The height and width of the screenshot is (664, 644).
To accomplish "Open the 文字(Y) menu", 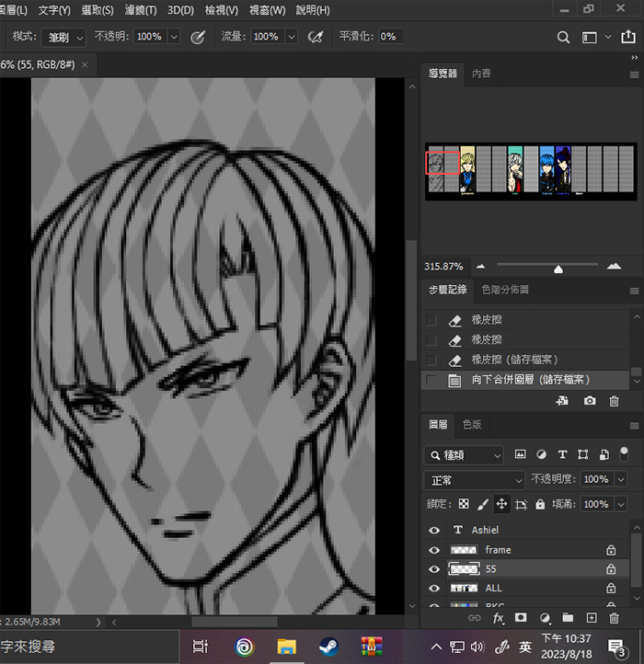I will pos(54,10).
